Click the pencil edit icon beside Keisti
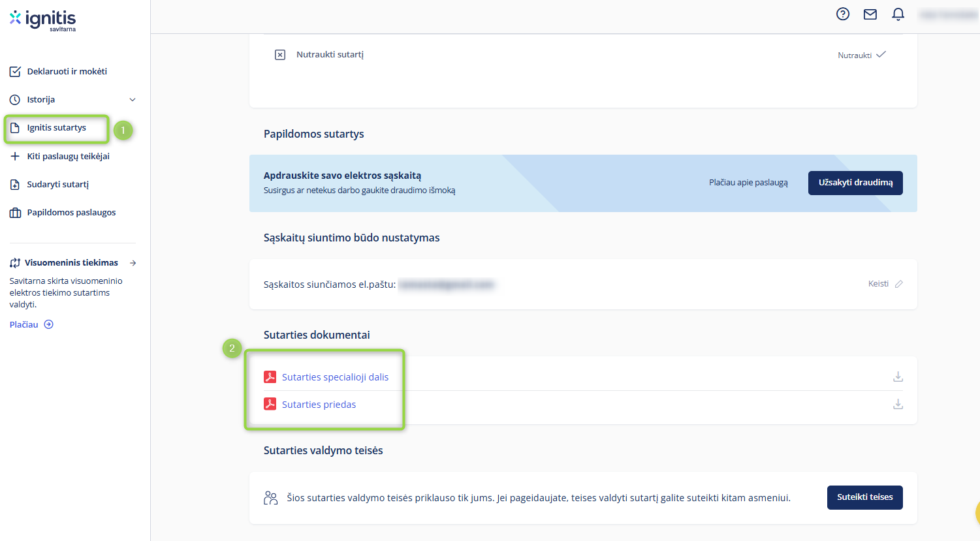 click(899, 284)
